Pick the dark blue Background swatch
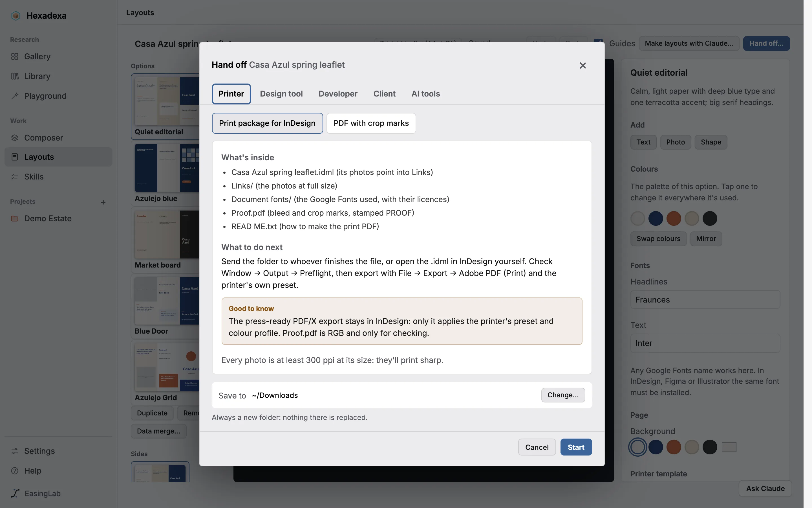This screenshot has height=508, width=812. pyautogui.click(x=655, y=447)
